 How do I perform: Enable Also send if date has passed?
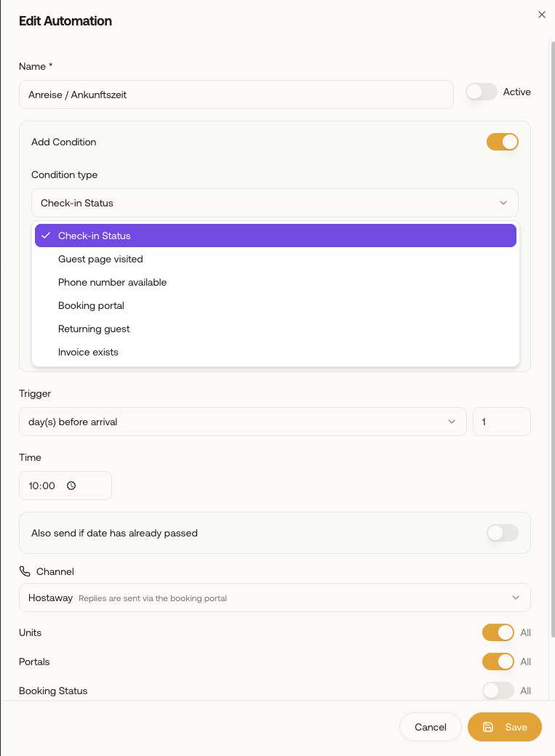[x=502, y=533]
